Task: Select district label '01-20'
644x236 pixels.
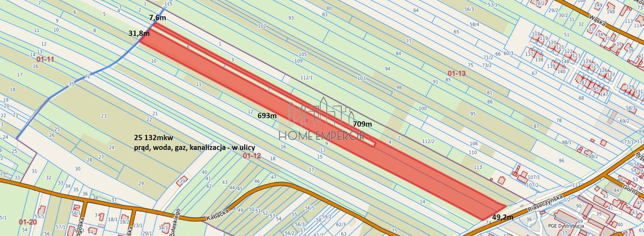Action: click(x=28, y=222)
